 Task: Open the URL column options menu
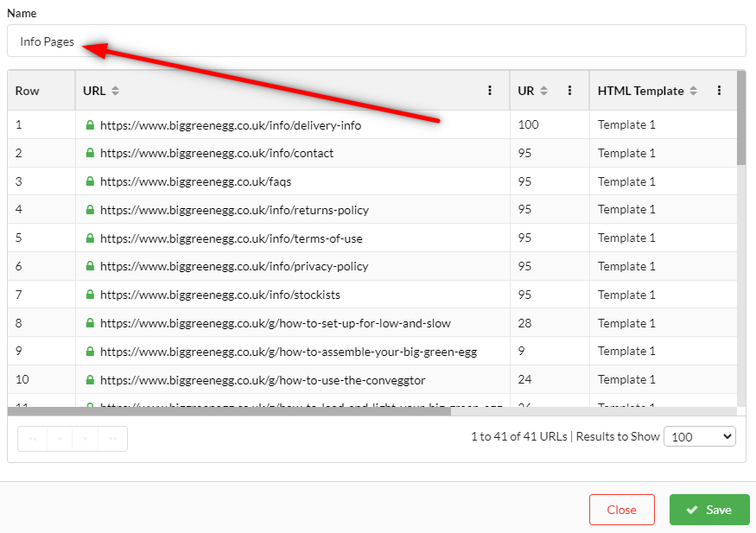point(489,91)
